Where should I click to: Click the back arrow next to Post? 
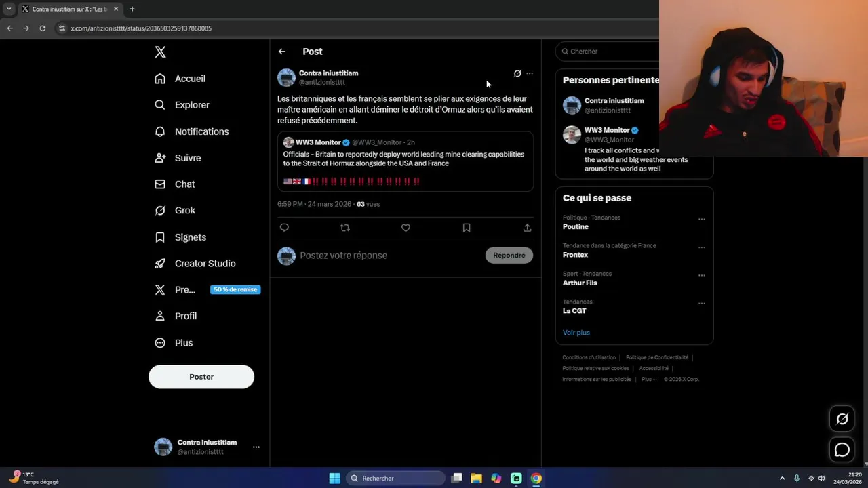[x=282, y=52]
